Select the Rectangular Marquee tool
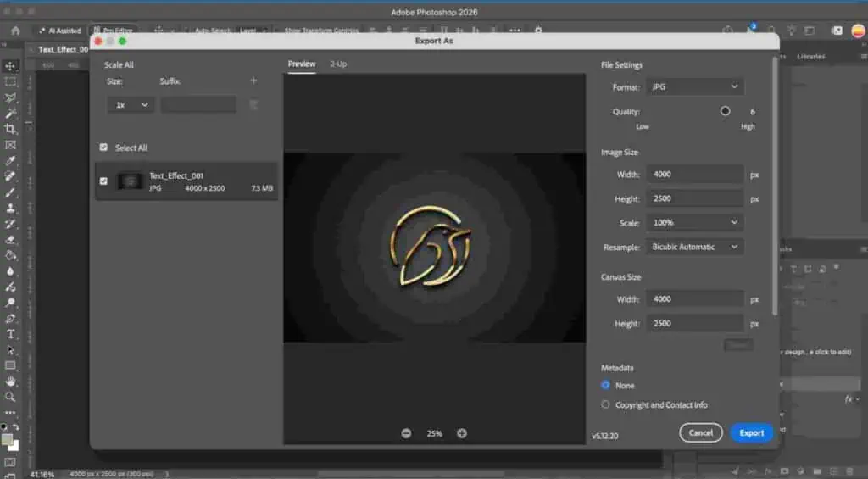 tap(10, 82)
